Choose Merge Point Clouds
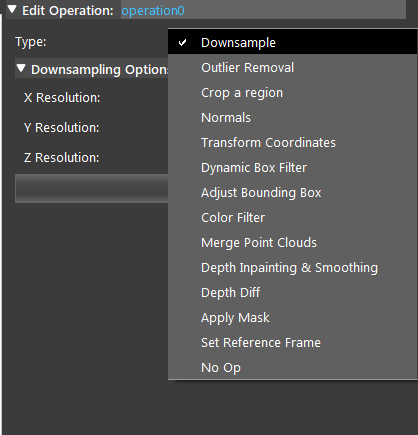 pyautogui.click(x=292, y=243)
